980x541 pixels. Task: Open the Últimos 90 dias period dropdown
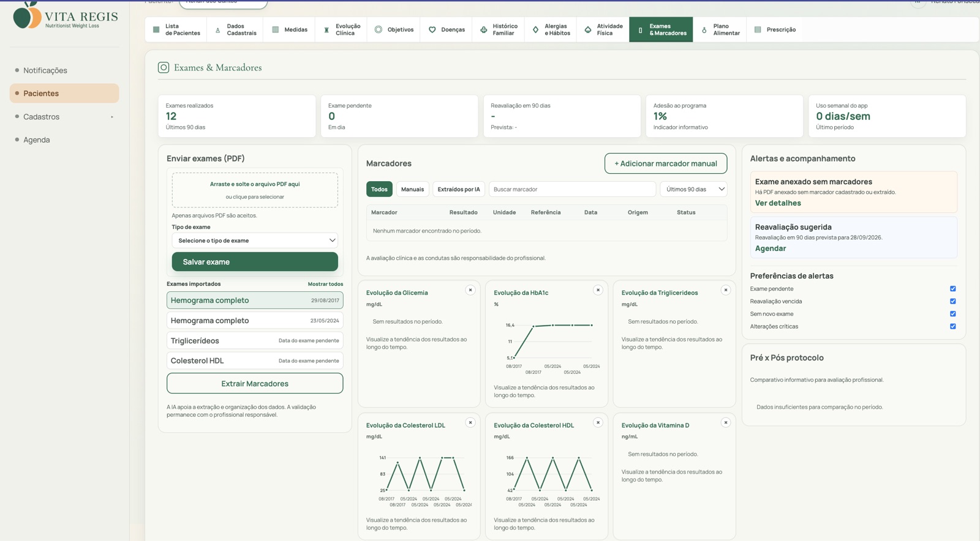pyautogui.click(x=693, y=189)
